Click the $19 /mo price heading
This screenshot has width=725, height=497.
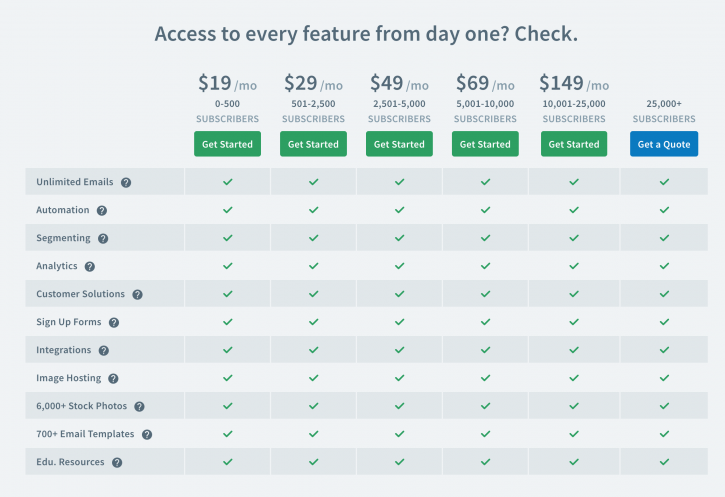[x=227, y=84]
